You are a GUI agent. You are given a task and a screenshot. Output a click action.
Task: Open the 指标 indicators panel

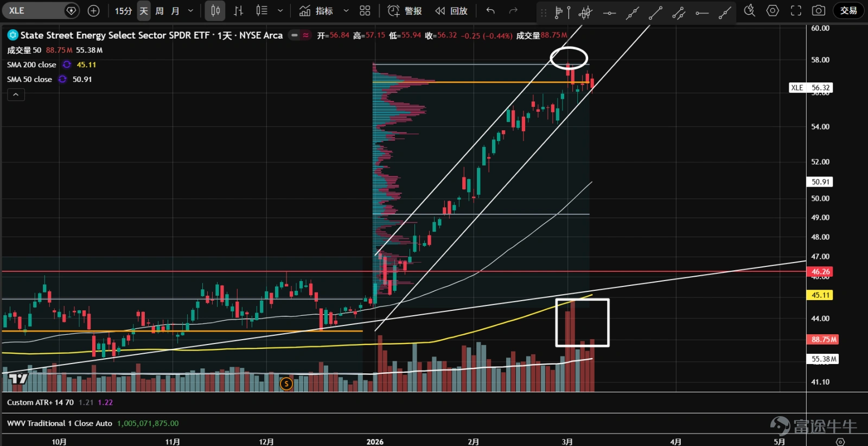[x=316, y=11]
